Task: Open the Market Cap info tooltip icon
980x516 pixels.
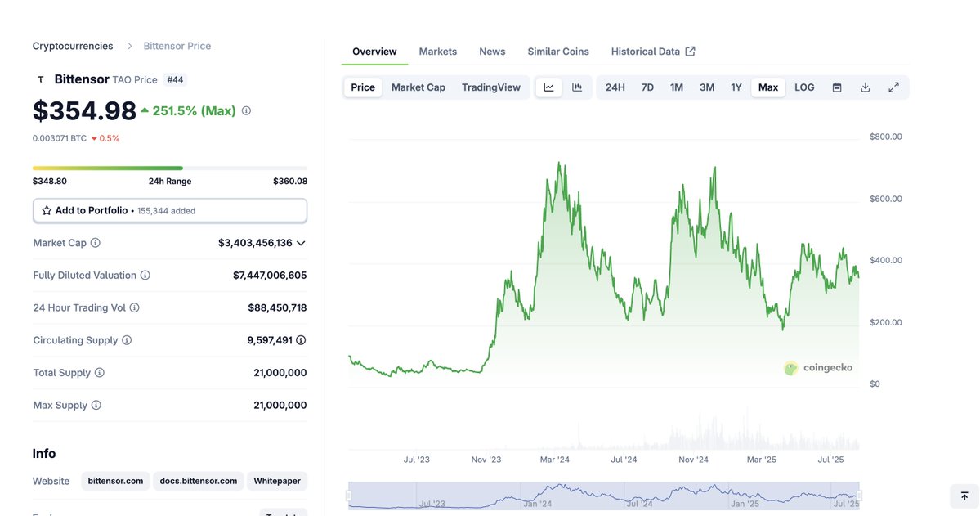Action: click(x=95, y=243)
